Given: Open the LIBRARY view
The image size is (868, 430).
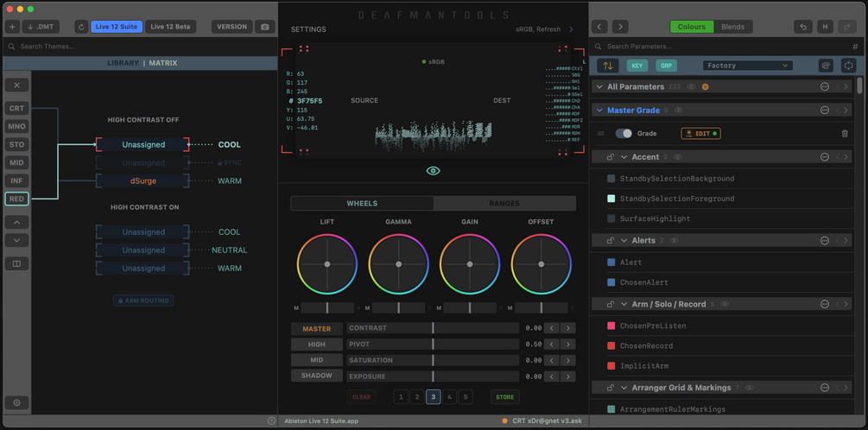Looking at the screenshot, I should tap(123, 63).
